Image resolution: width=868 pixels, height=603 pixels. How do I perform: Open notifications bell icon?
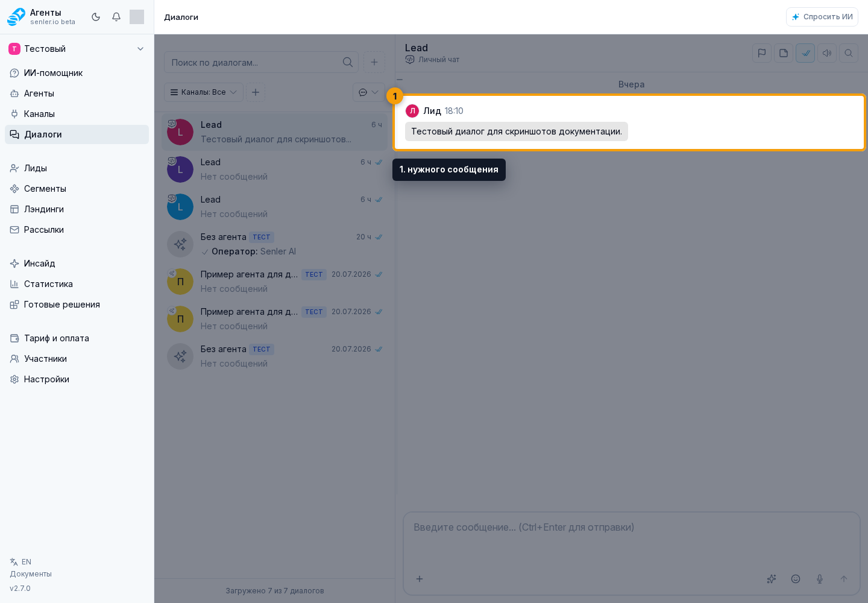116,17
